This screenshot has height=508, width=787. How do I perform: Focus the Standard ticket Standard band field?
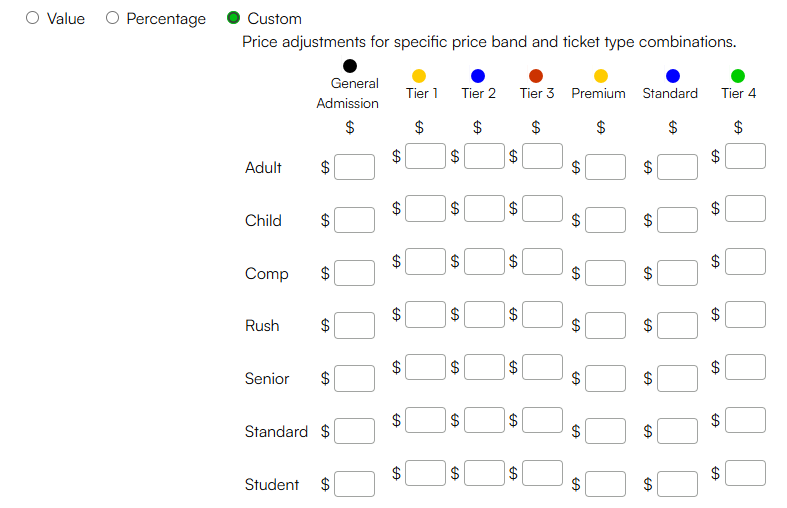(x=677, y=431)
